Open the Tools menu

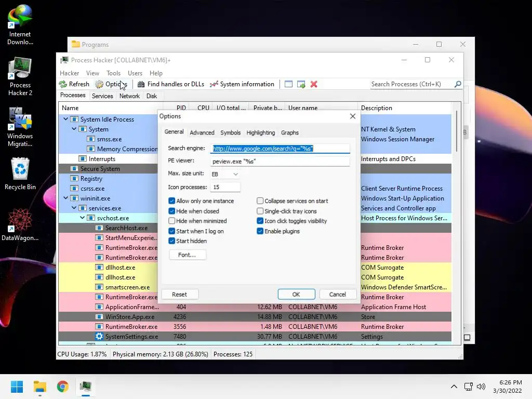click(x=113, y=73)
